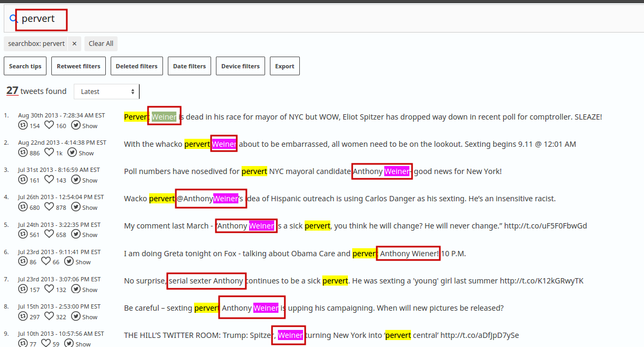
Task: Click heart icon with 66 likes
Action: click(x=45, y=261)
